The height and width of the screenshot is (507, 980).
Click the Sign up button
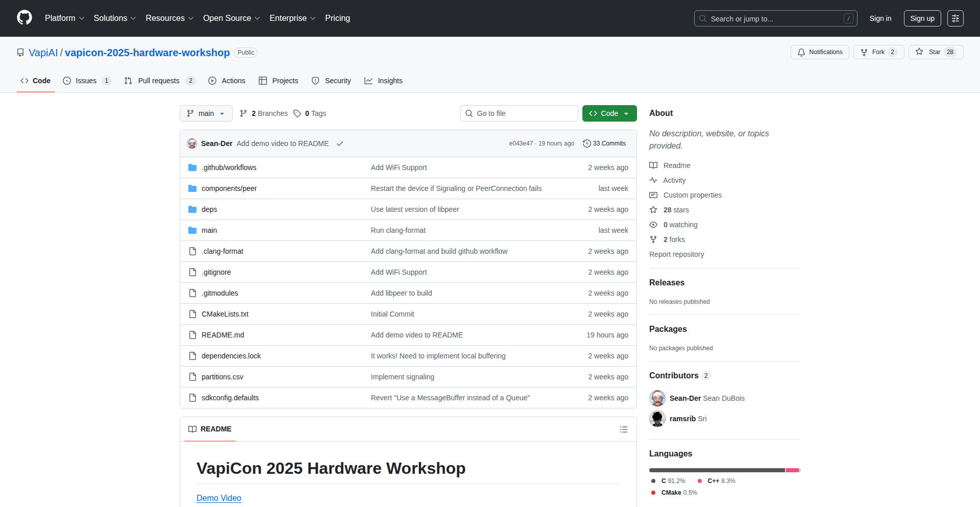pyautogui.click(x=922, y=18)
